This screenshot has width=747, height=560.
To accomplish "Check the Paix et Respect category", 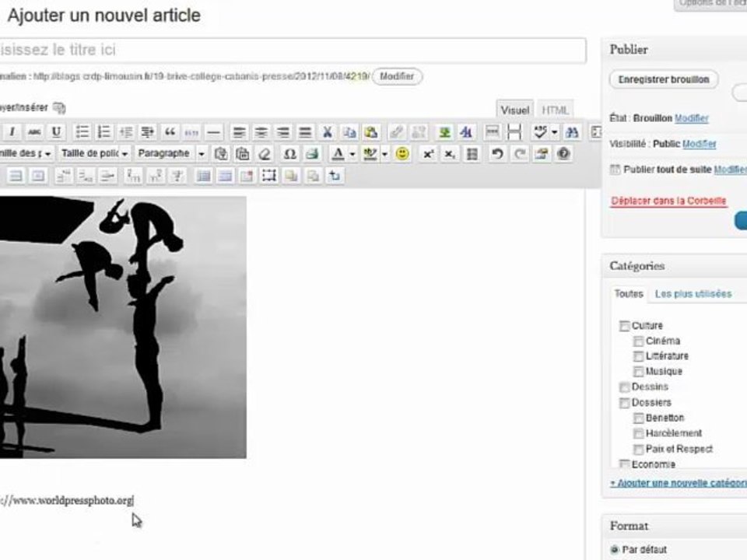I will [638, 449].
